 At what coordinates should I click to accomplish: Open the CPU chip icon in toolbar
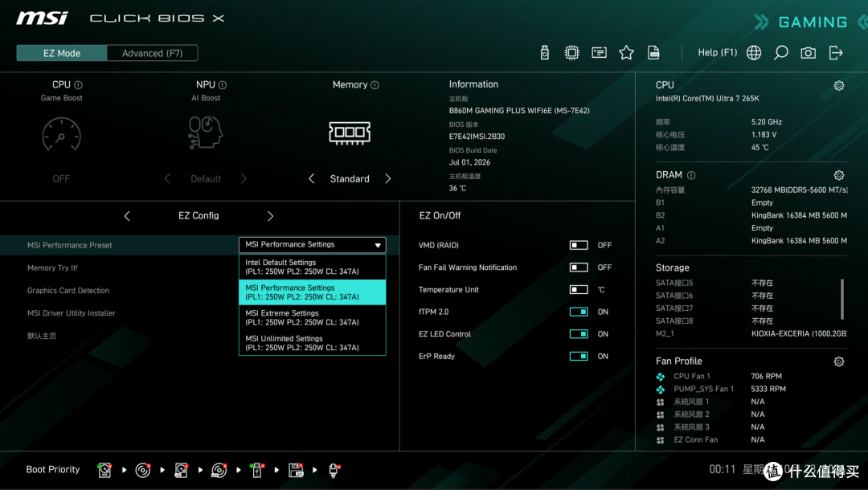coord(572,52)
